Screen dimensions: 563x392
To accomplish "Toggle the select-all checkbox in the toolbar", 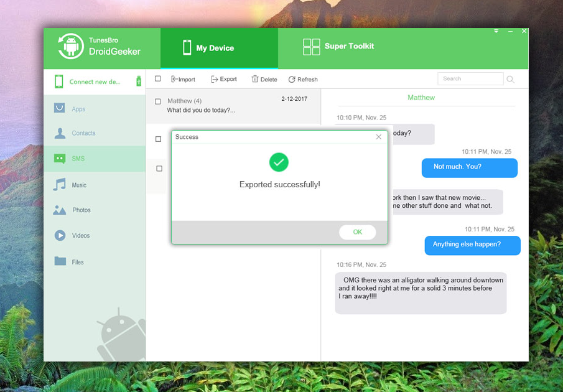I will (157, 78).
